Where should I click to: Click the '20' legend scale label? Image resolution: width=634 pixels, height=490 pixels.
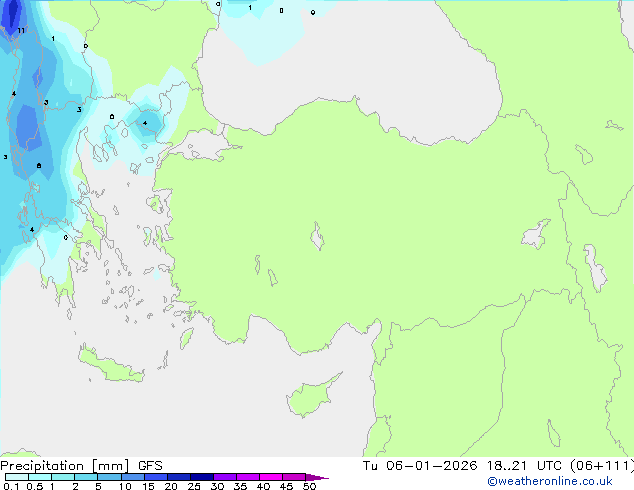pos(171,486)
